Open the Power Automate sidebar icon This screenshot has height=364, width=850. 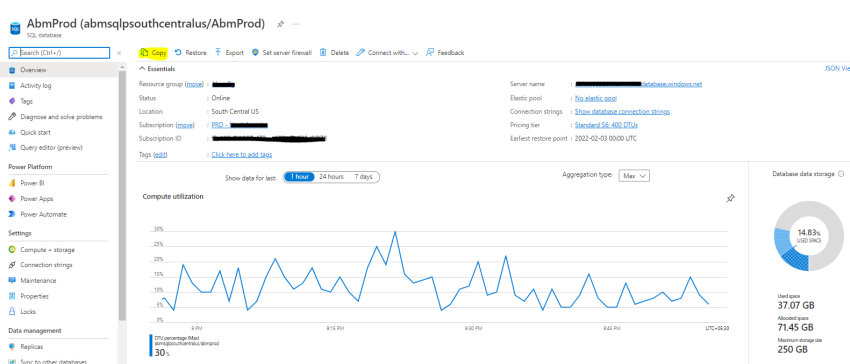12,214
